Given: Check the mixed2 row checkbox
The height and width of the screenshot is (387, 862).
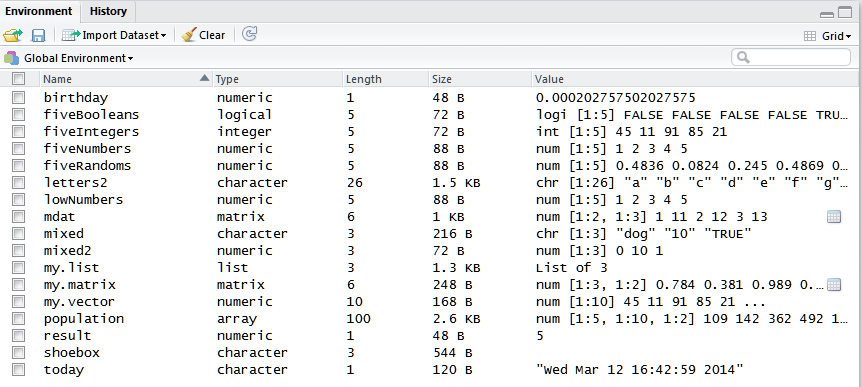Looking at the screenshot, I should click(x=18, y=251).
